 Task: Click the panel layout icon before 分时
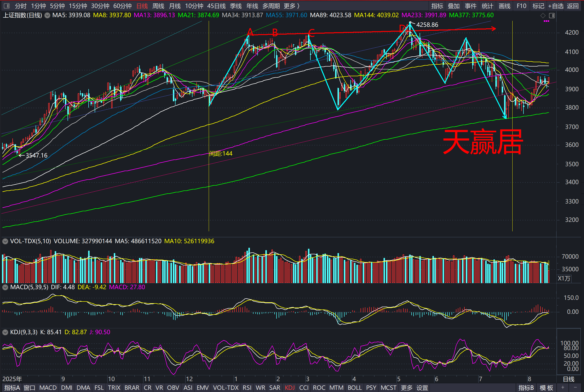point(7,6)
